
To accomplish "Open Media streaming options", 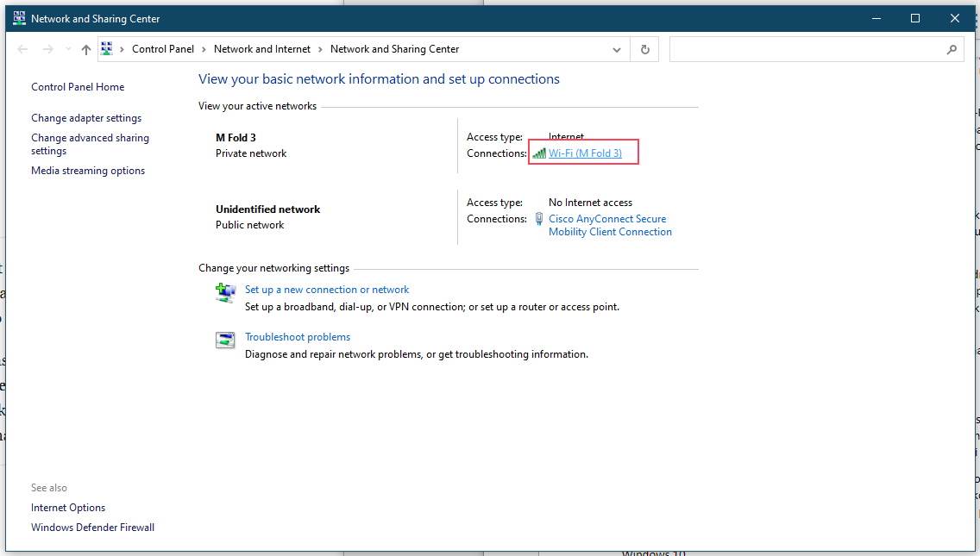I will pyautogui.click(x=88, y=171).
